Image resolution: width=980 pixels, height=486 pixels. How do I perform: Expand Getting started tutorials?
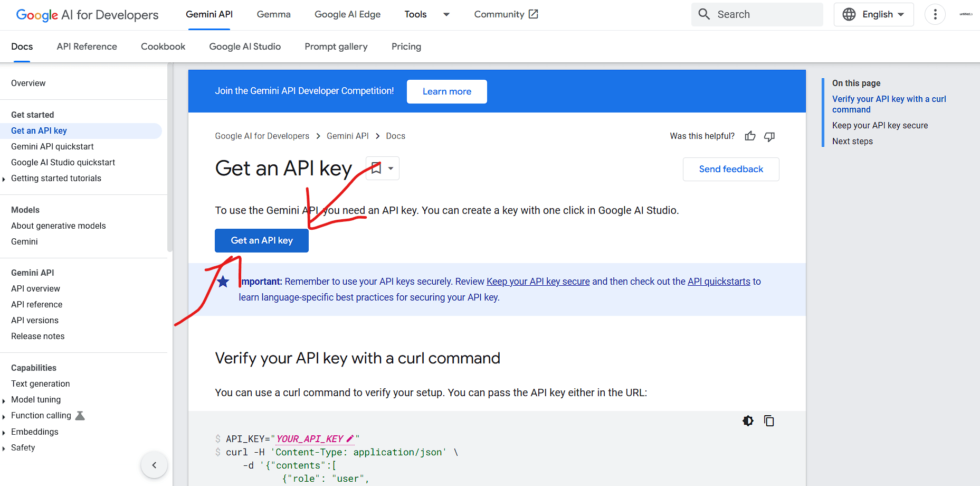tap(4, 179)
